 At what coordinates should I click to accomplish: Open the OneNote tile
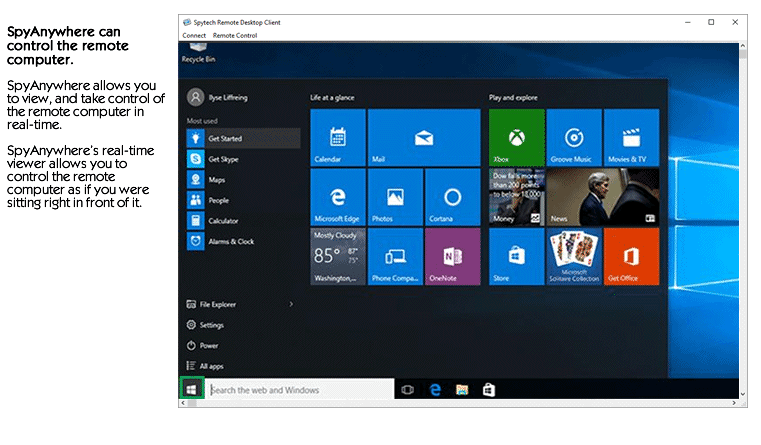453,257
